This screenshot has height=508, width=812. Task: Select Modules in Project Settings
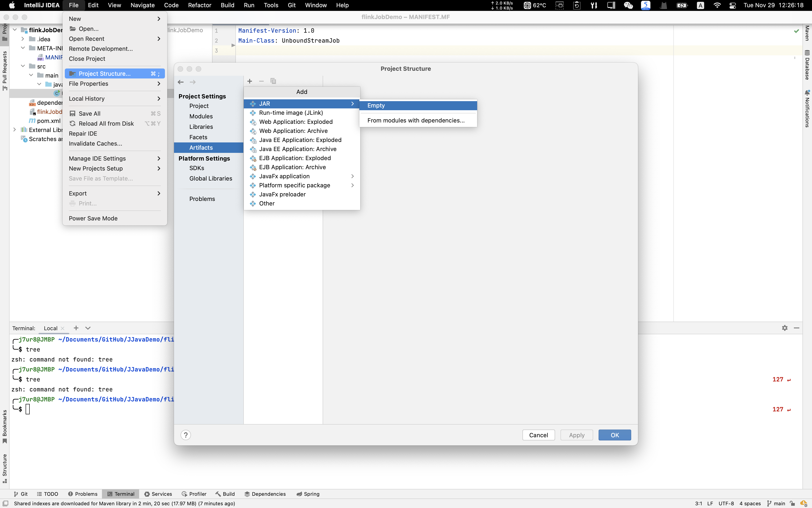point(201,116)
